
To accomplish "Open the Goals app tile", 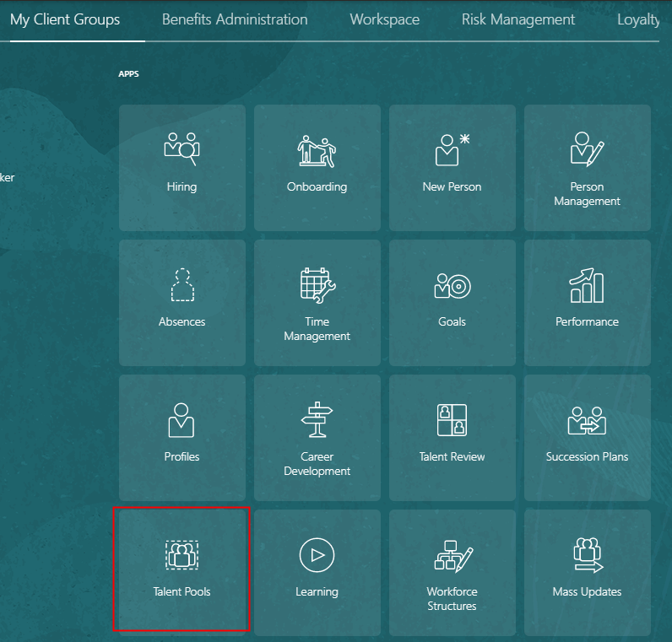I will (x=453, y=303).
